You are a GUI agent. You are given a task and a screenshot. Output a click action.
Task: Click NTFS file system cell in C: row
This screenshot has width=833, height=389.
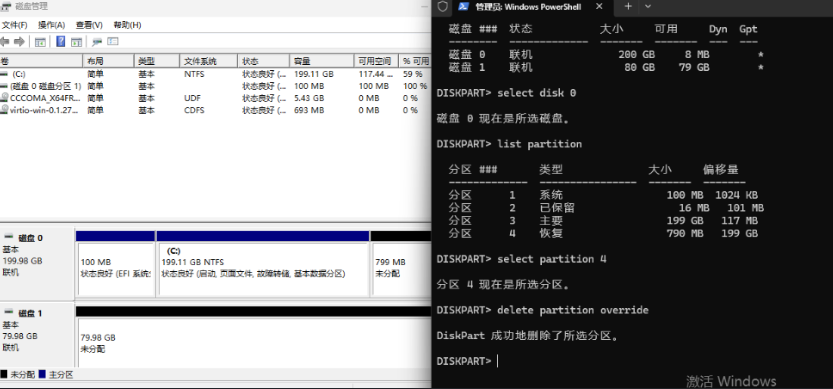point(194,74)
